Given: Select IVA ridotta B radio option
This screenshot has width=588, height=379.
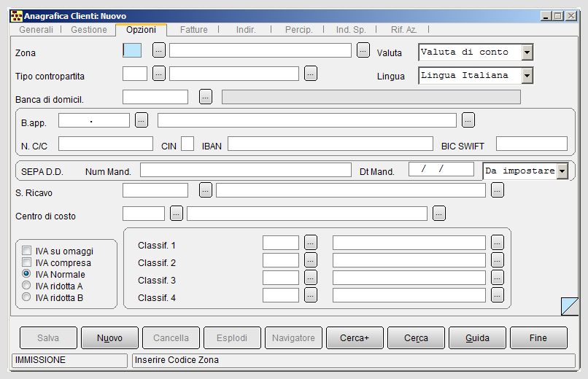Looking at the screenshot, I should tap(26, 297).
